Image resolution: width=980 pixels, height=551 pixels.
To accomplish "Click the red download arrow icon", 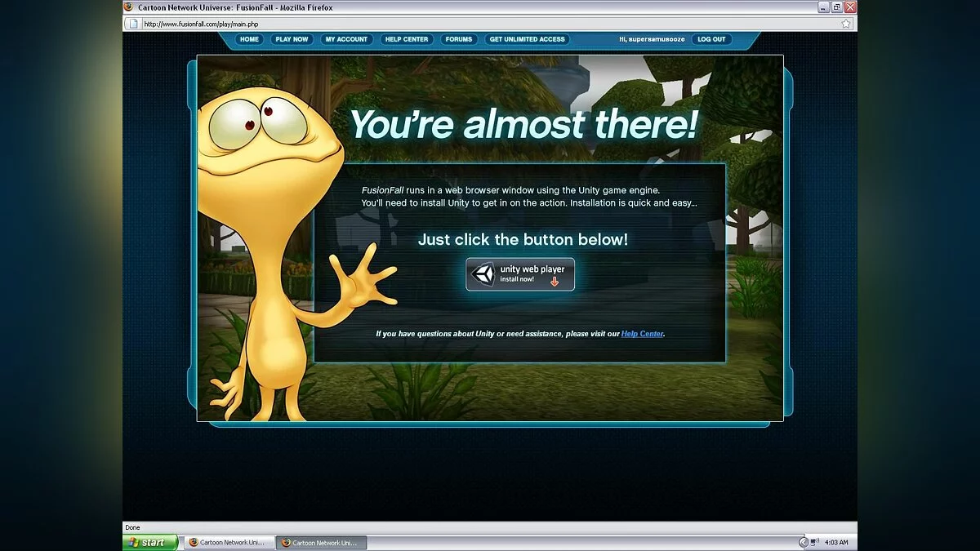I will coord(555,282).
